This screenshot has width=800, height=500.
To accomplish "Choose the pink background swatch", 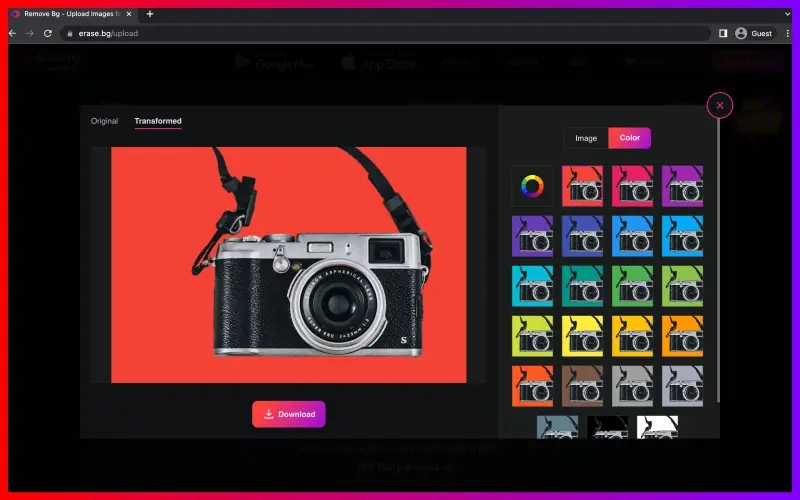I will tap(632, 186).
